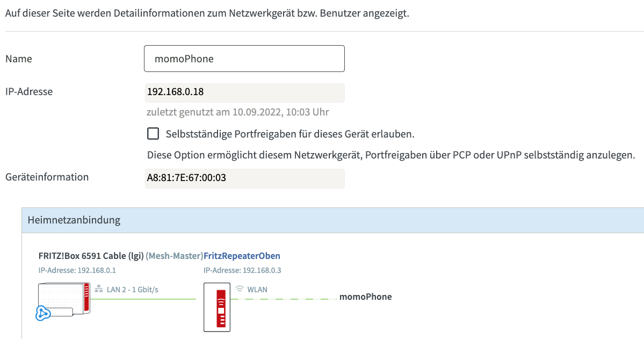This screenshot has height=339, width=644.
Task: Click the Heimnetzanbindung section header
Action: pyautogui.click(x=64, y=220)
